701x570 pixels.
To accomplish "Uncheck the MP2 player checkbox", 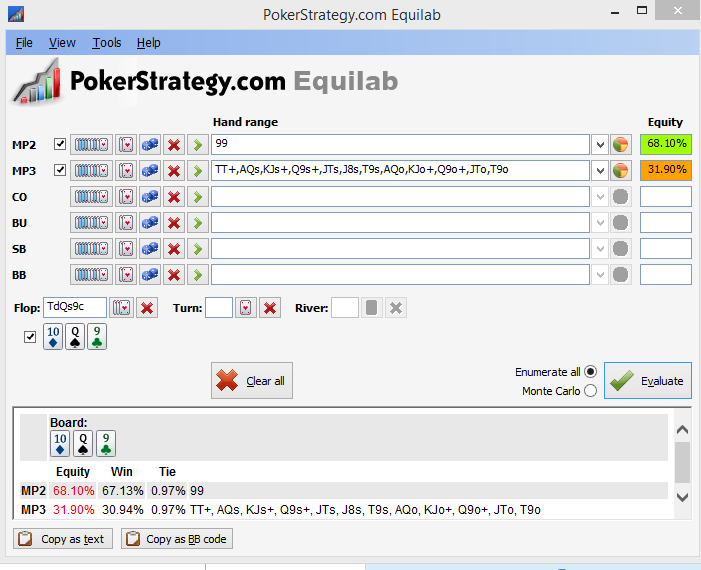I will point(59,144).
